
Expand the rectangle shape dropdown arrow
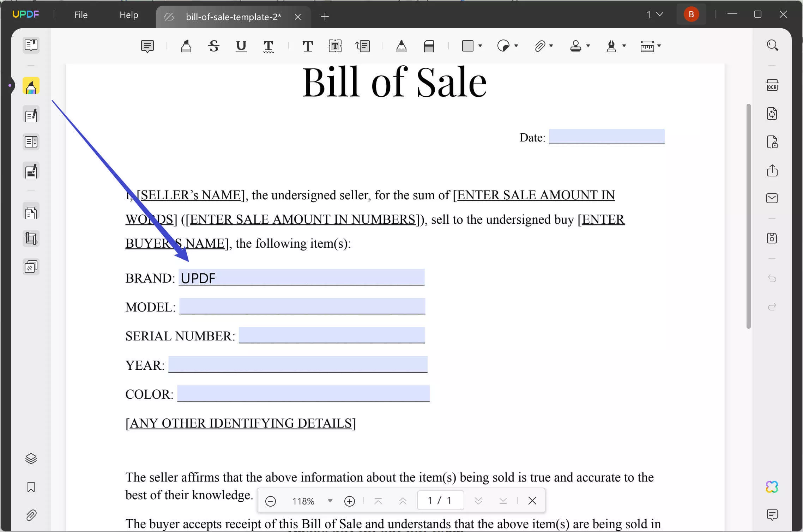pos(480,46)
